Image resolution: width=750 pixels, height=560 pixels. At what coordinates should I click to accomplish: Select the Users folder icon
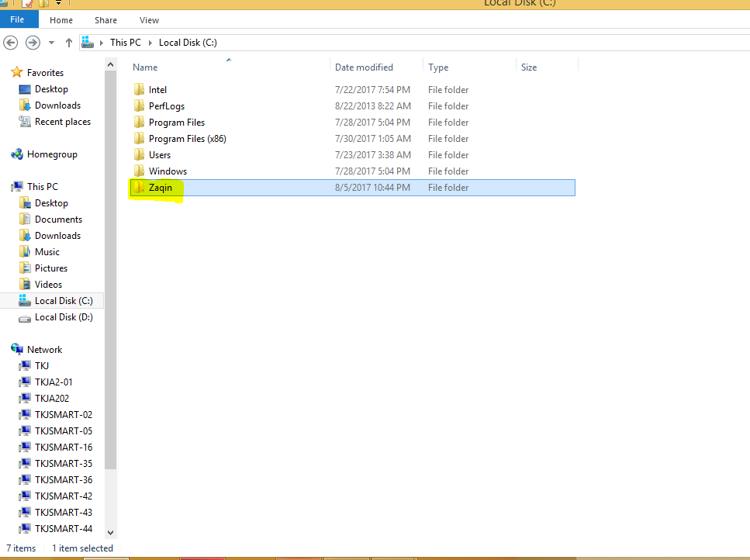pos(139,154)
